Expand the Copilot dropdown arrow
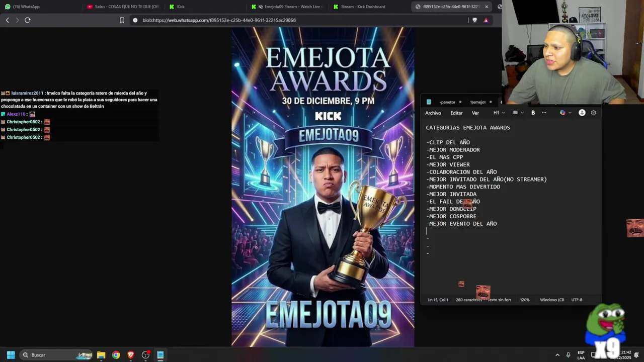644x362 pixels. [570, 113]
